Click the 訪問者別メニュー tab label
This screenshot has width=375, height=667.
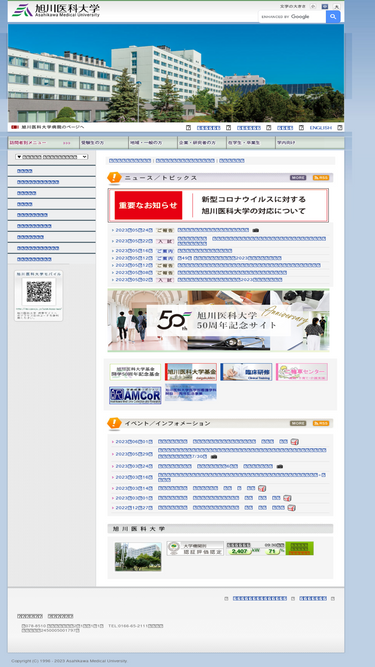pyautogui.click(x=28, y=143)
